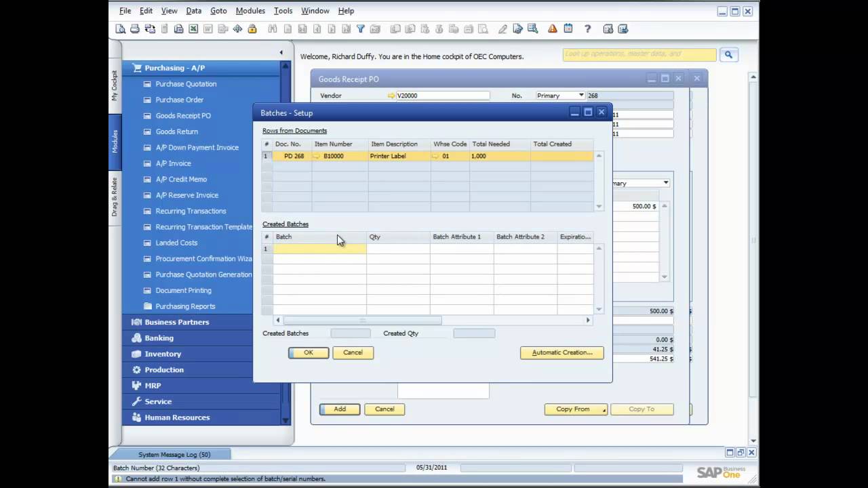Screen dimensions: 868x488
Task: Click Add in Goods Receipt PO
Action: pyautogui.click(x=340, y=409)
